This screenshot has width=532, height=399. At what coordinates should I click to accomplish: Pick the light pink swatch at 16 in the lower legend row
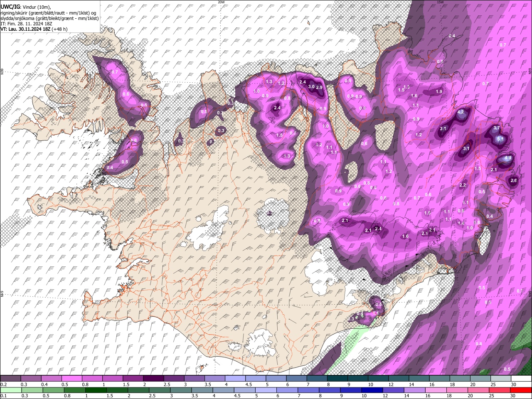coord(436,390)
